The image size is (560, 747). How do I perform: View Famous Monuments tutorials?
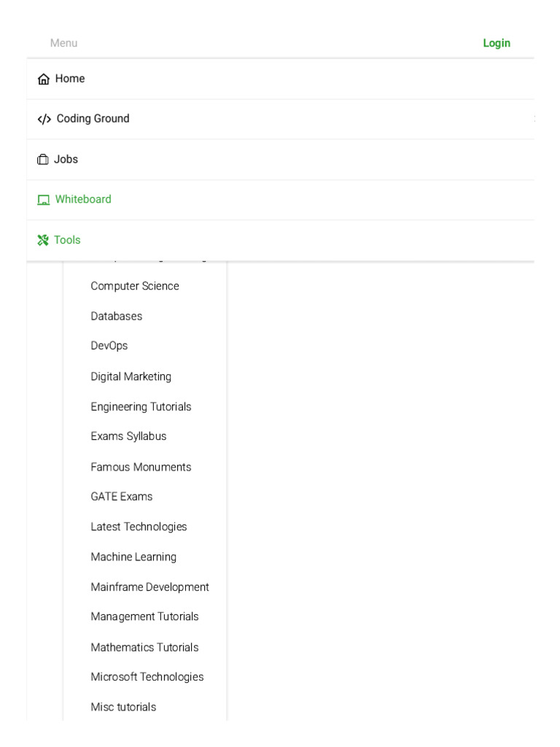click(x=141, y=467)
